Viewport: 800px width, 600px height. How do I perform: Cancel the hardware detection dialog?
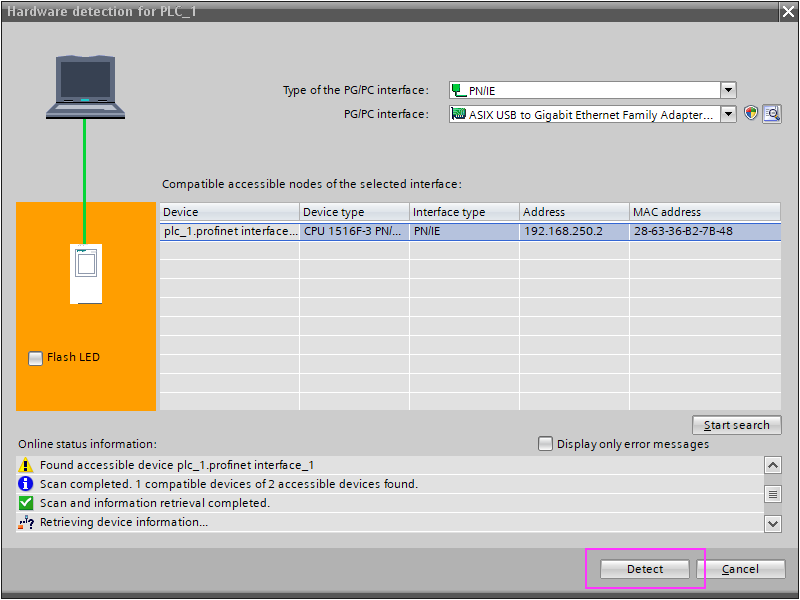point(740,569)
